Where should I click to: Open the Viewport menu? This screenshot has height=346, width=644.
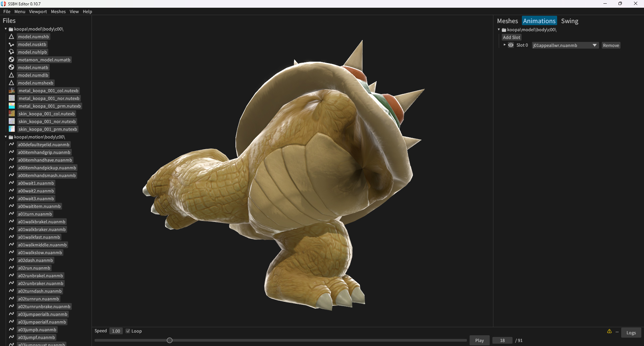(38, 11)
